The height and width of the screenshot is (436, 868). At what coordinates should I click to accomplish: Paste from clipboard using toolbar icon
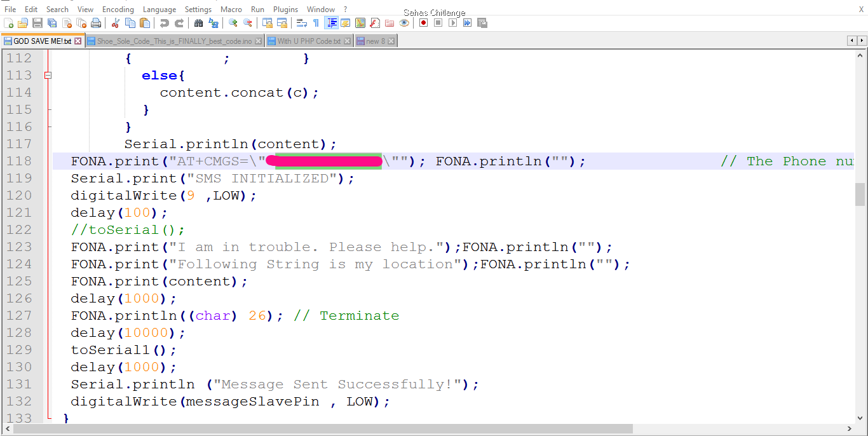[145, 23]
